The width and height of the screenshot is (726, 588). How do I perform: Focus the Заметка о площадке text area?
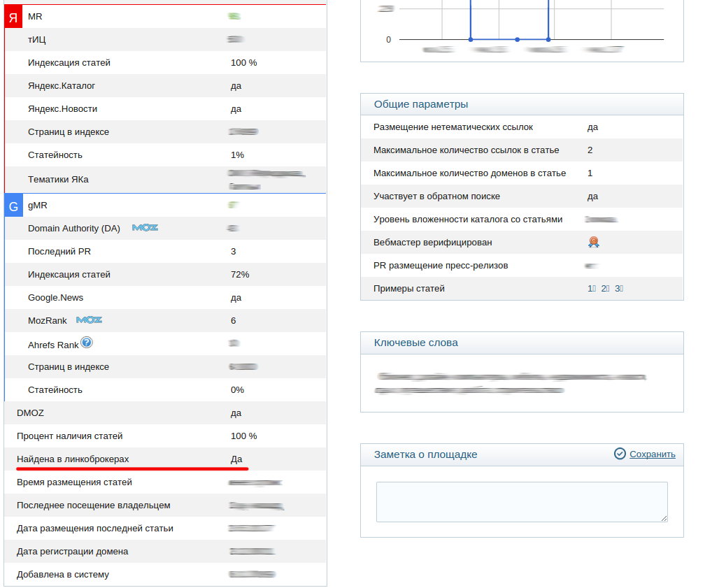pos(522,502)
